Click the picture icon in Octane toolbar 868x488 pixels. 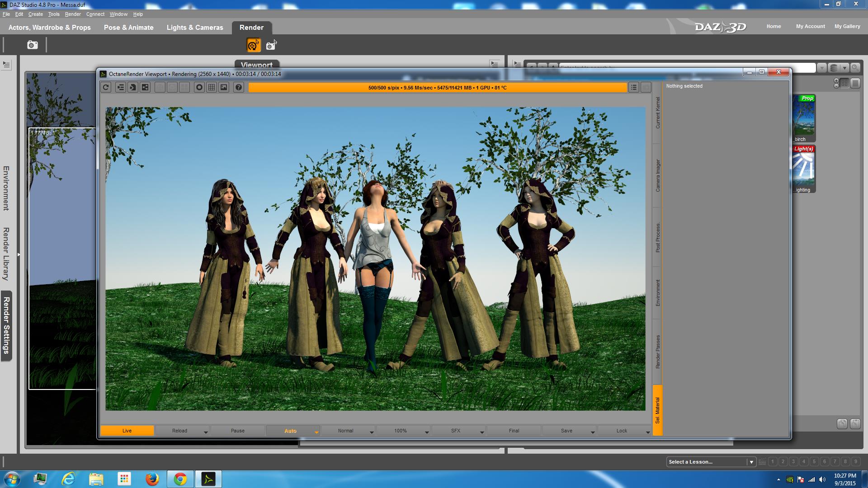point(224,87)
